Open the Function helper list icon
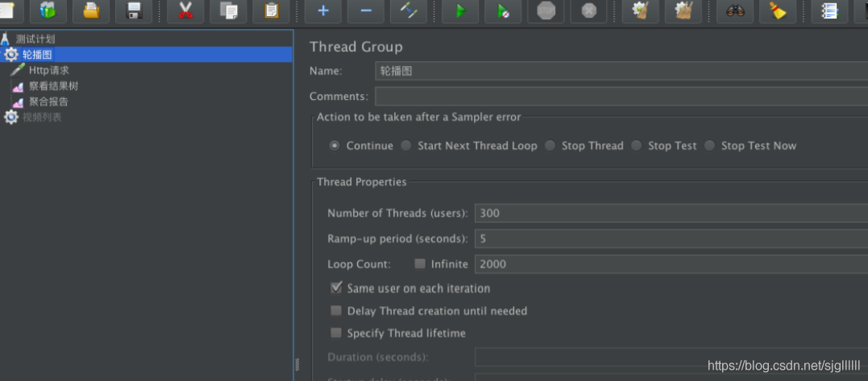The height and width of the screenshot is (381, 868). 829,10
